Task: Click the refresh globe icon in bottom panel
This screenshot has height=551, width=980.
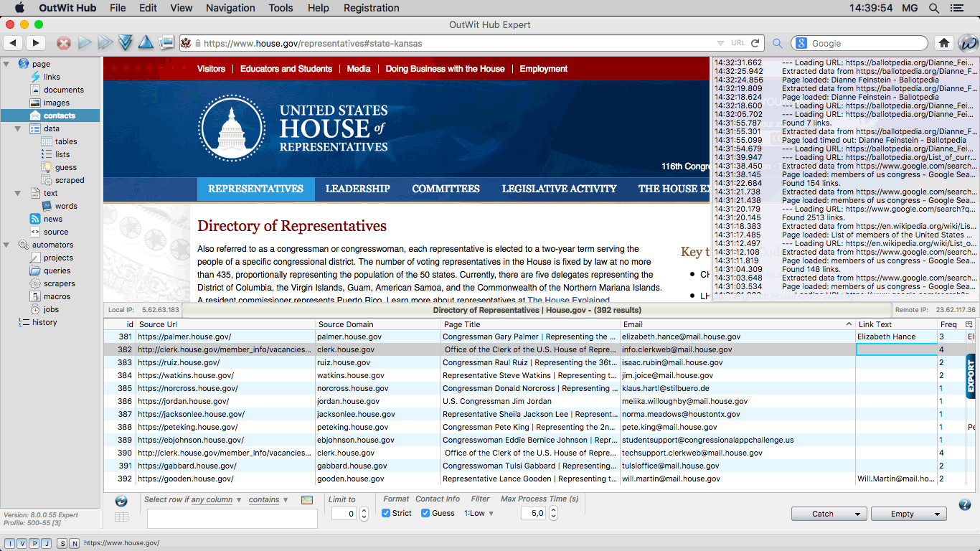Action: 121,501
